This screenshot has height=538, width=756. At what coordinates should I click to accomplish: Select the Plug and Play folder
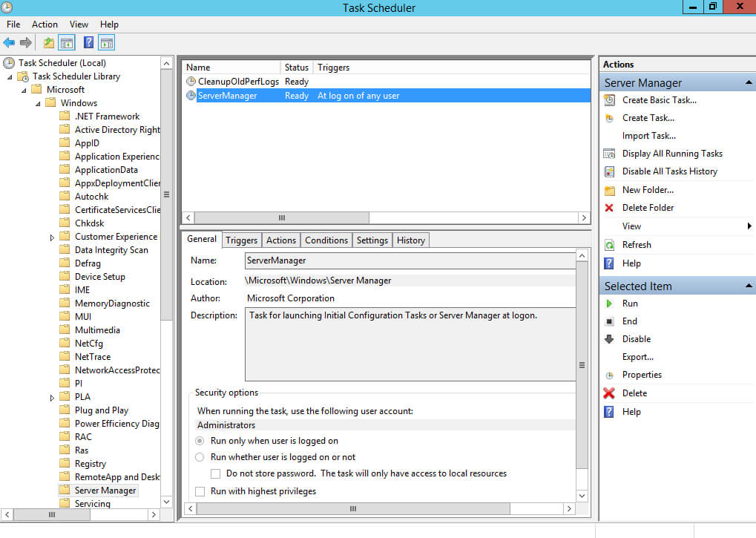pyautogui.click(x=101, y=410)
